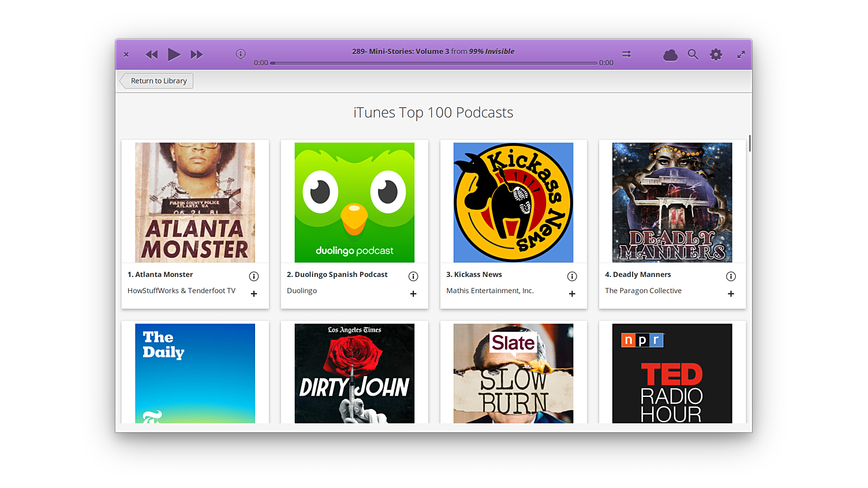Subscribe to Deadly Manners with plus icon

(x=731, y=294)
